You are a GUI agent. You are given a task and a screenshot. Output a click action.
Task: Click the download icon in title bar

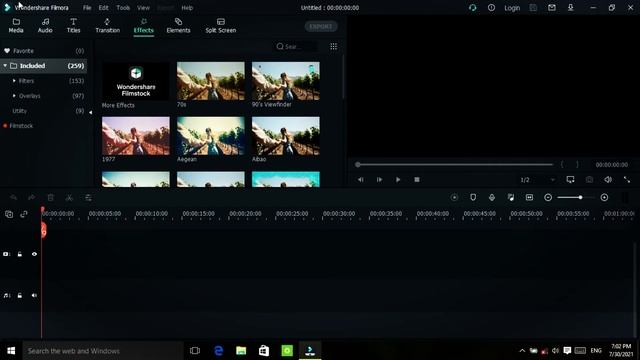[x=571, y=8]
